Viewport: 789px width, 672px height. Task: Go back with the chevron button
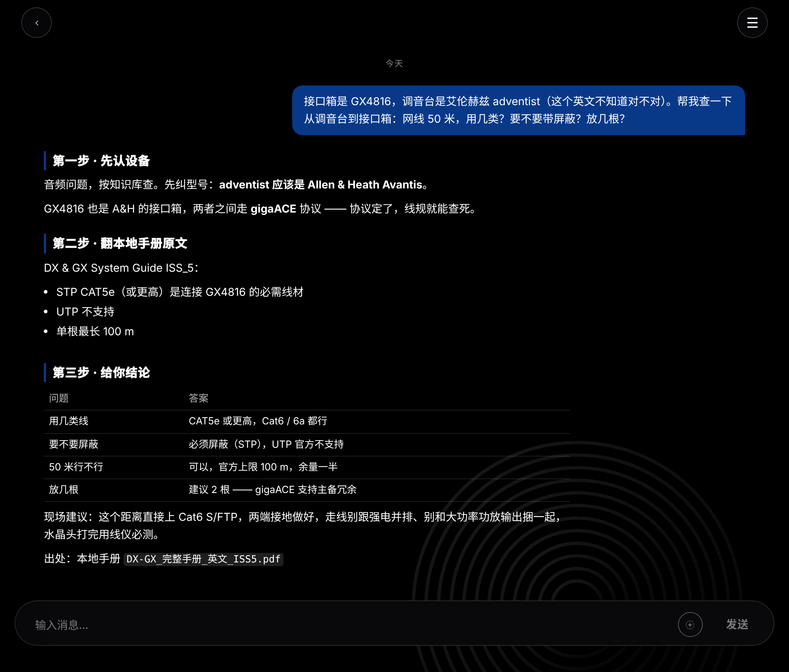(x=37, y=23)
